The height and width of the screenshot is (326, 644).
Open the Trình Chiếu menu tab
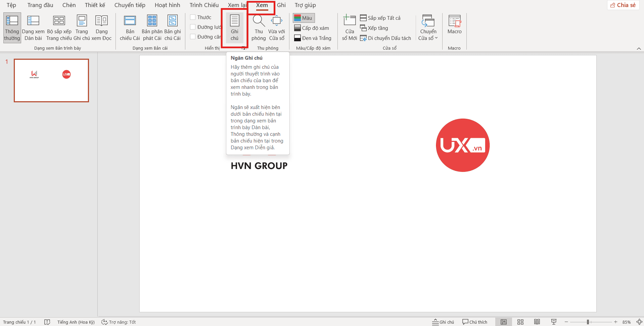[203, 5]
